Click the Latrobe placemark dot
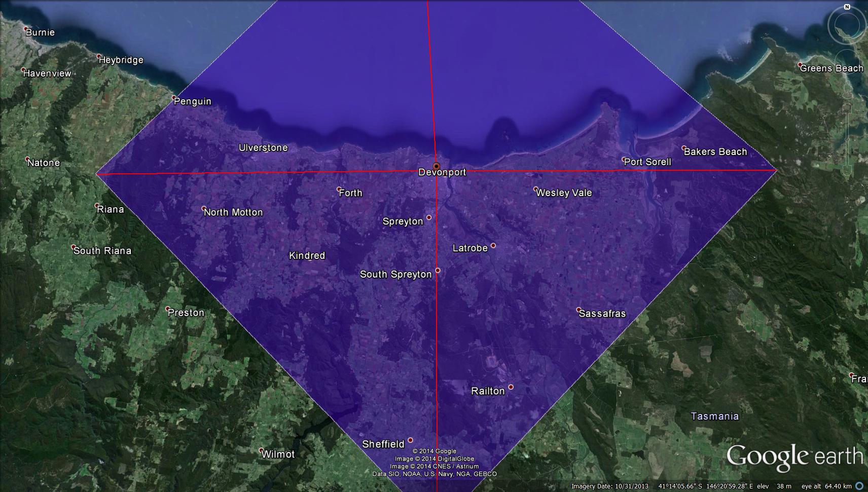The height and width of the screenshot is (492, 868). coord(493,246)
